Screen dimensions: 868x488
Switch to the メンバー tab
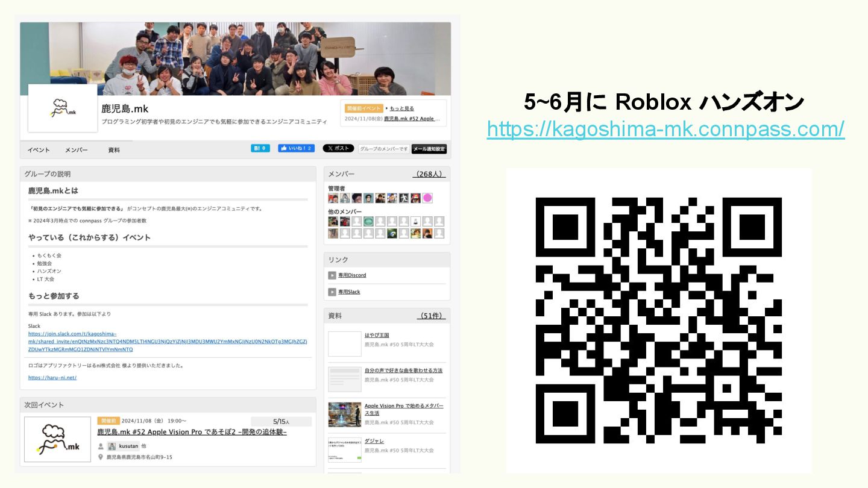(x=77, y=150)
